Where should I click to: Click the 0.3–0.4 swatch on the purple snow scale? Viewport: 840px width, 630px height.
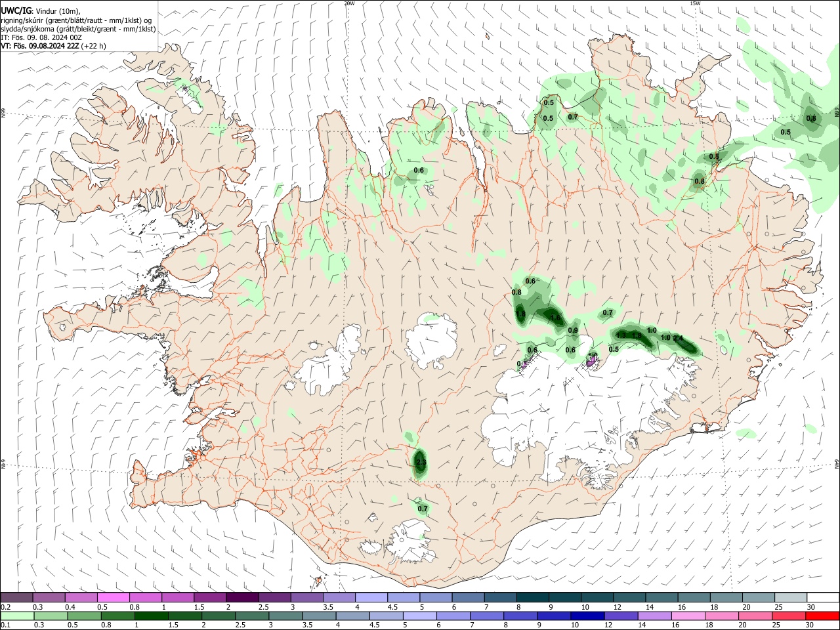tap(49, 598)
